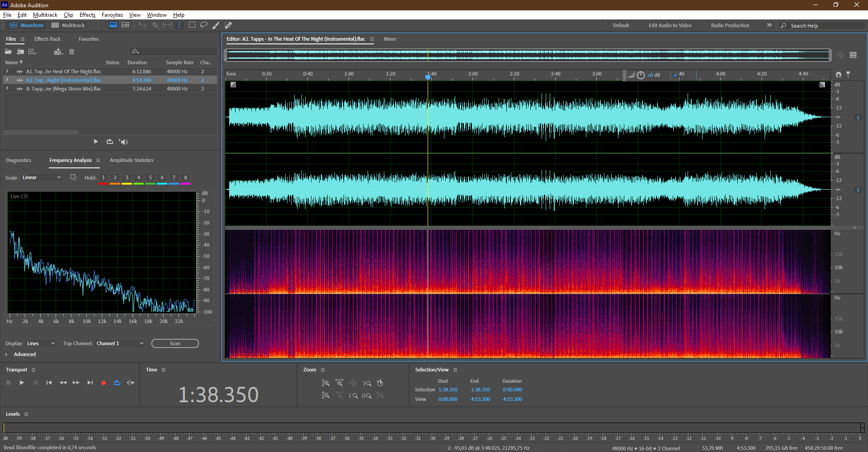The height and width of the screenshot is (452, 868).
Task: Open the Files panel menu
Action: 23,39
